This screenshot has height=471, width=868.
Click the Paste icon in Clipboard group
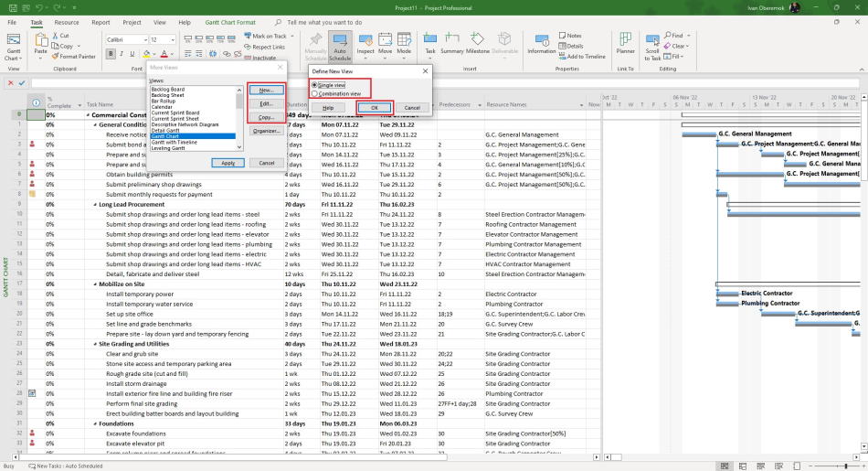[40, 40]
